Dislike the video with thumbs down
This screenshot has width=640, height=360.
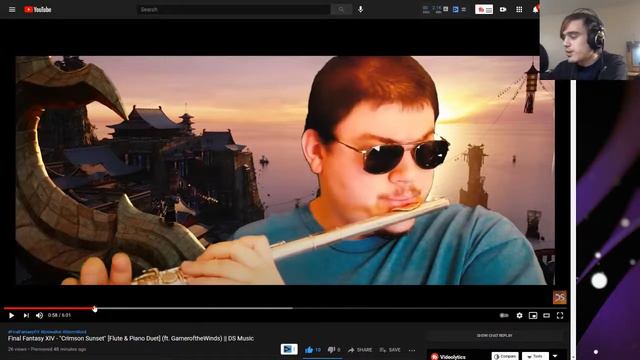point(334,350)
